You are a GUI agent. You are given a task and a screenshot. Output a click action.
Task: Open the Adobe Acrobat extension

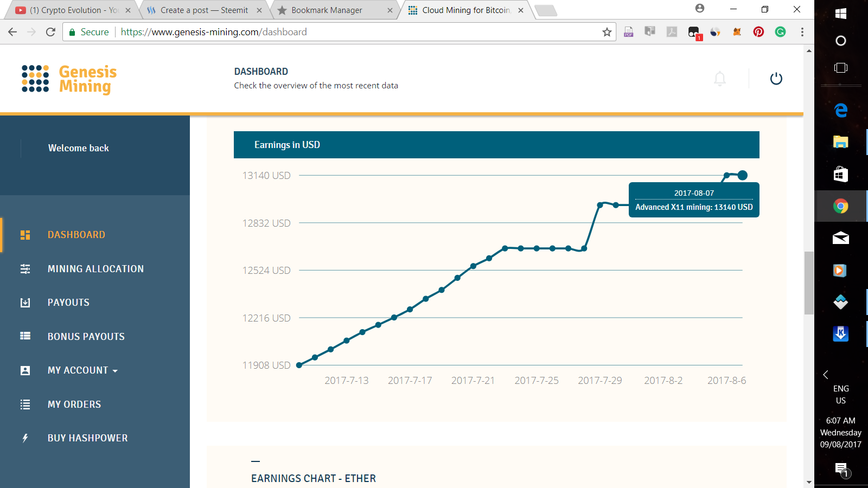click(x=672, y=32)
